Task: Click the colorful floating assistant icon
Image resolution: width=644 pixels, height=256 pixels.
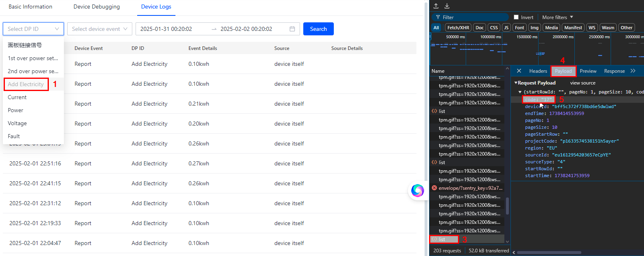Action: tap(418, 190)
